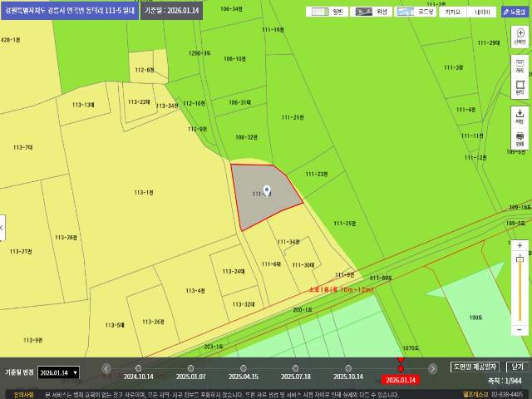Click the 닫기 close button
This screenshot has height=399, width=532.
pos(517,367)
